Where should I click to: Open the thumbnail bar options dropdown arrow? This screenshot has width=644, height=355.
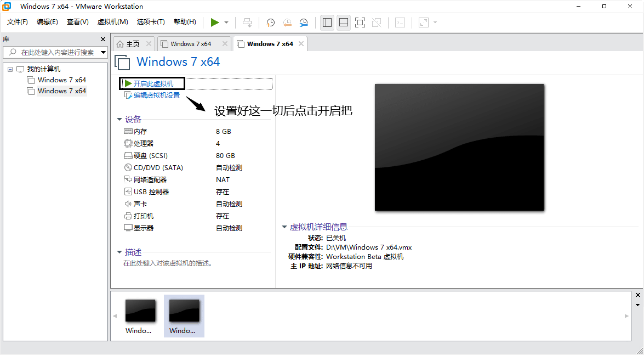(638, 305)
